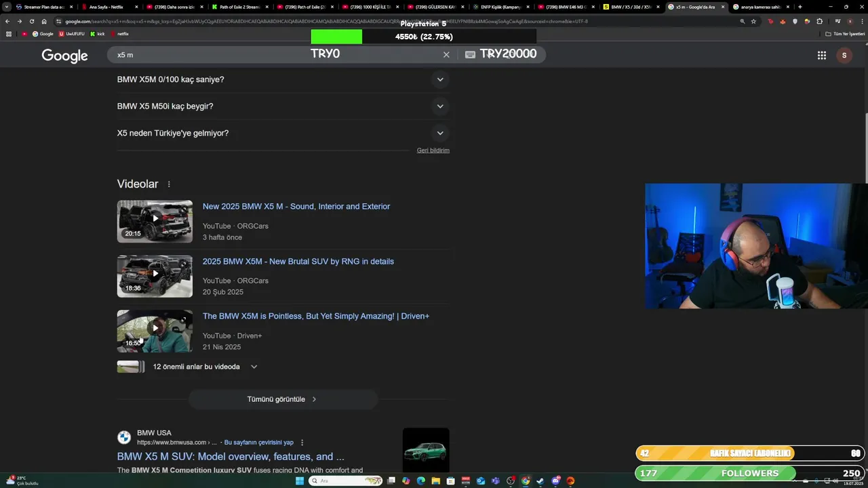This screenshot has height=488, width=868.
Task: Open Copilot from the taskbar
Action: (406, 481)
